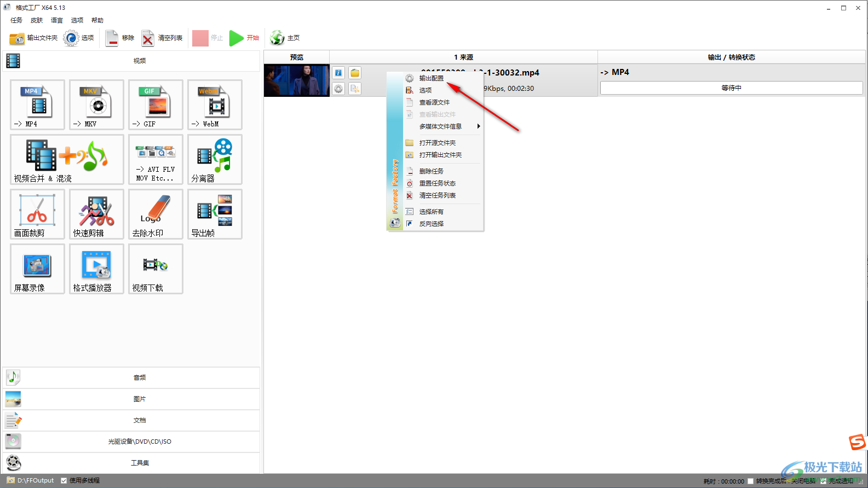Go to 主页 homepage via globe icon
The height and width of the screenshot is (488, 868).
pyautogui.click(x=285, y=38)
